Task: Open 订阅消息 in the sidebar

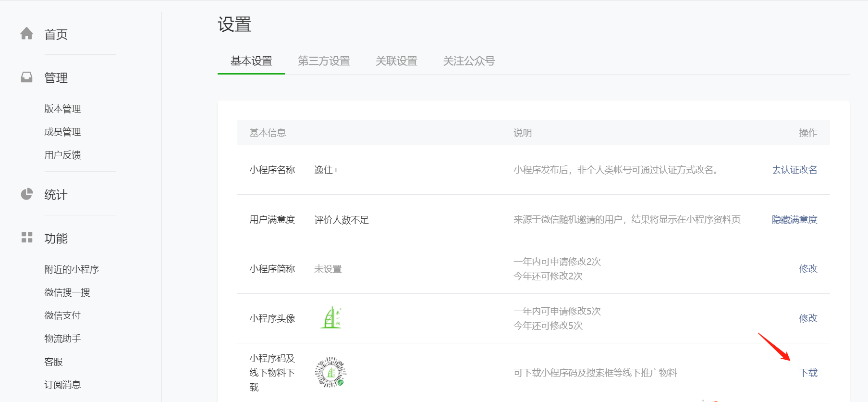Action: pyautogui.click(x=62, y=385)
